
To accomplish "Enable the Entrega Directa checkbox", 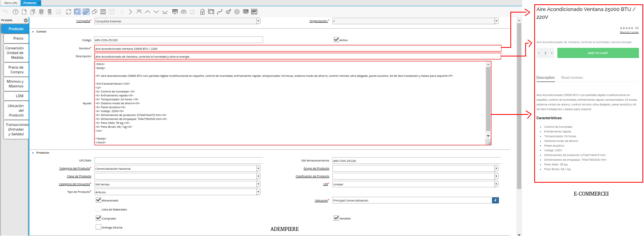I will pyautogui.click(x=98, y=227).
